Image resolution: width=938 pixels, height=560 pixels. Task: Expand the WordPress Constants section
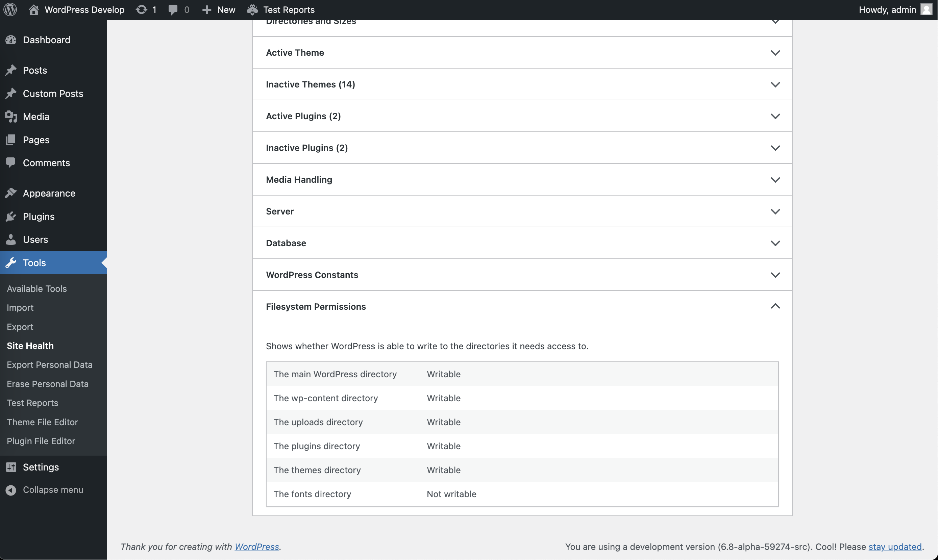pyautogui.click(x=775, y=275)
